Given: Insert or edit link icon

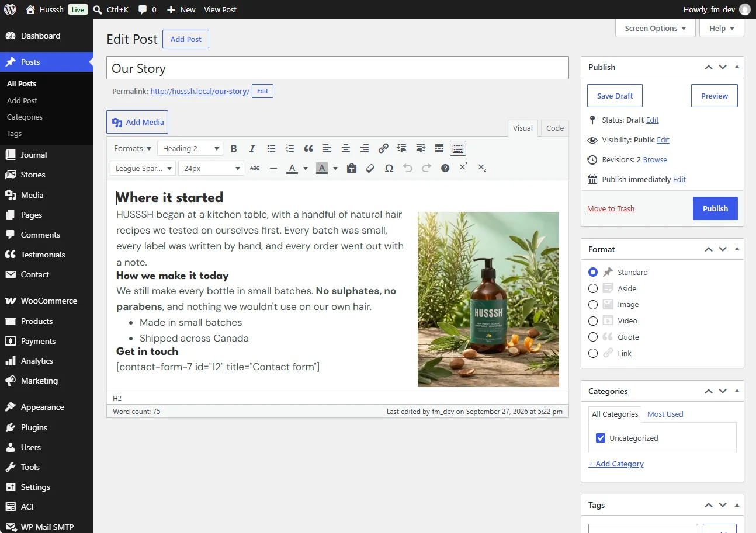Looking at the screenshot, I should tap(383, 149).
